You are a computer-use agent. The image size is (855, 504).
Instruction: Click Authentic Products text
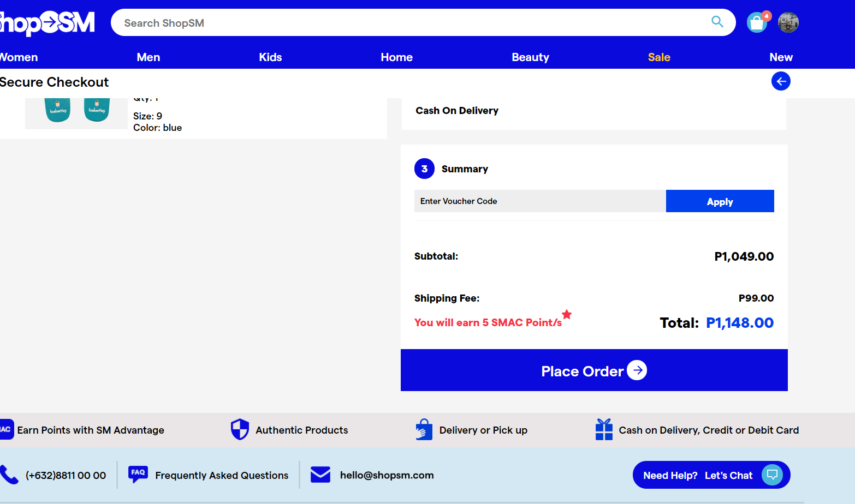tap(301, 430)
